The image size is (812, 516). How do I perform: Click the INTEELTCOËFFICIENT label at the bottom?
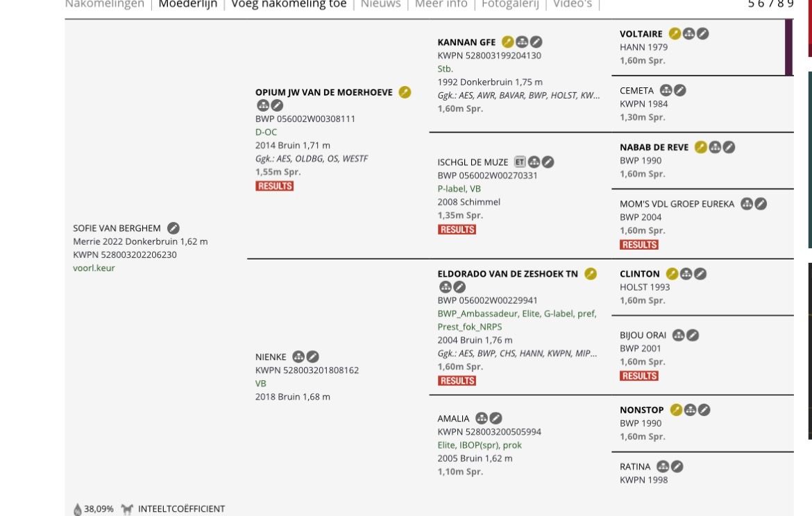pos(181,509)
